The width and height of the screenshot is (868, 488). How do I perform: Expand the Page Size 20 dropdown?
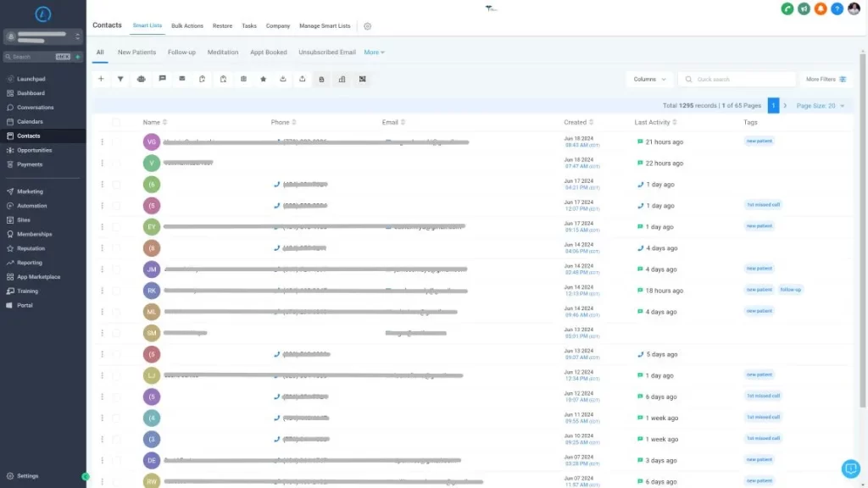[x=820, y=106]
